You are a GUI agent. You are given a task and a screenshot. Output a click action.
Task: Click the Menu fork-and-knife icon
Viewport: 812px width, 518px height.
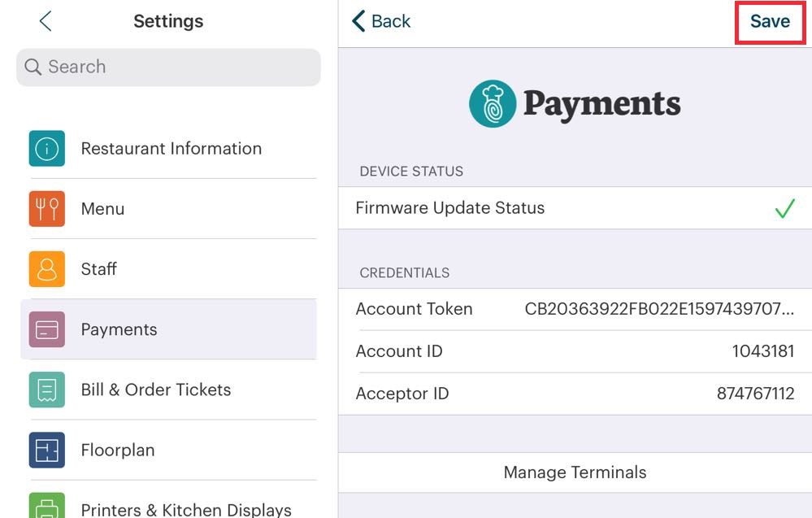[46, 208]
